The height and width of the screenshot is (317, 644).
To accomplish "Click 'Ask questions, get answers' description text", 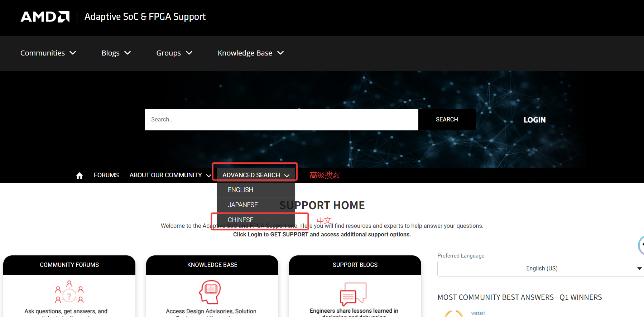I will click(x=66, y=311).
